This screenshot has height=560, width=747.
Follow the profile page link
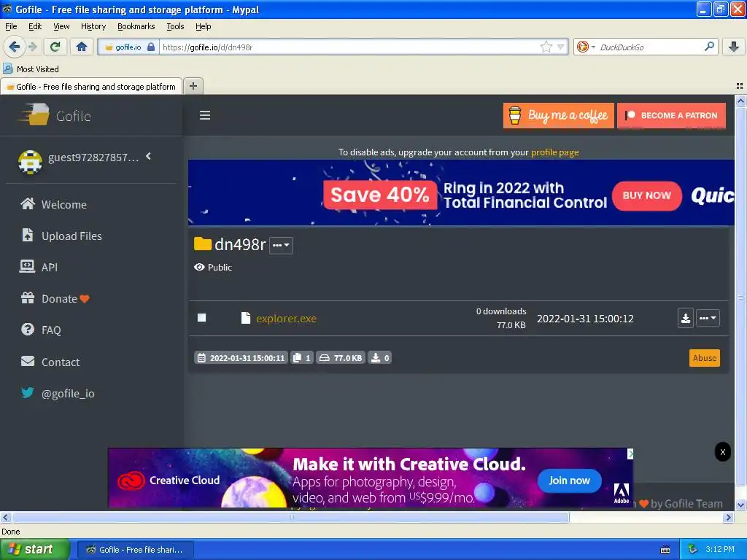pos(554,152)
